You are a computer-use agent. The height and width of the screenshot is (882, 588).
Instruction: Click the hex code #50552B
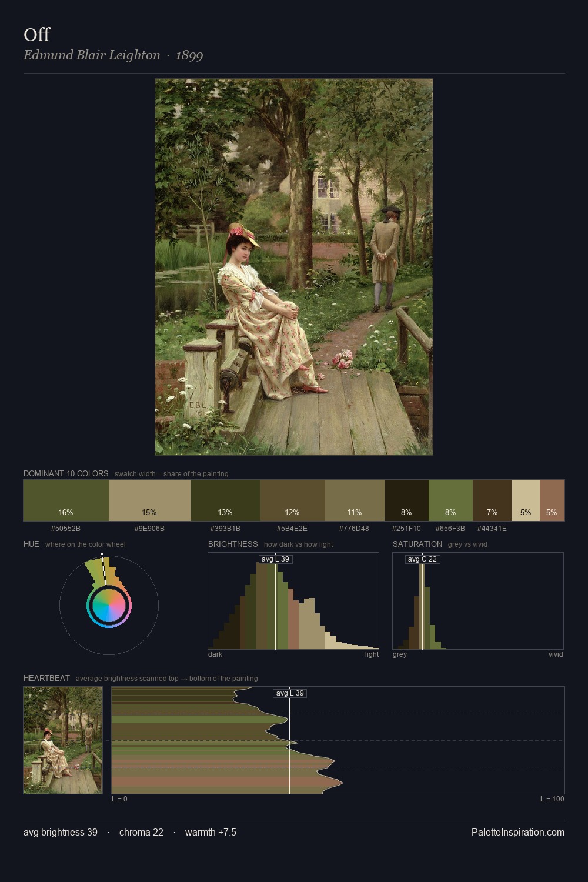(x=66, y=529)
